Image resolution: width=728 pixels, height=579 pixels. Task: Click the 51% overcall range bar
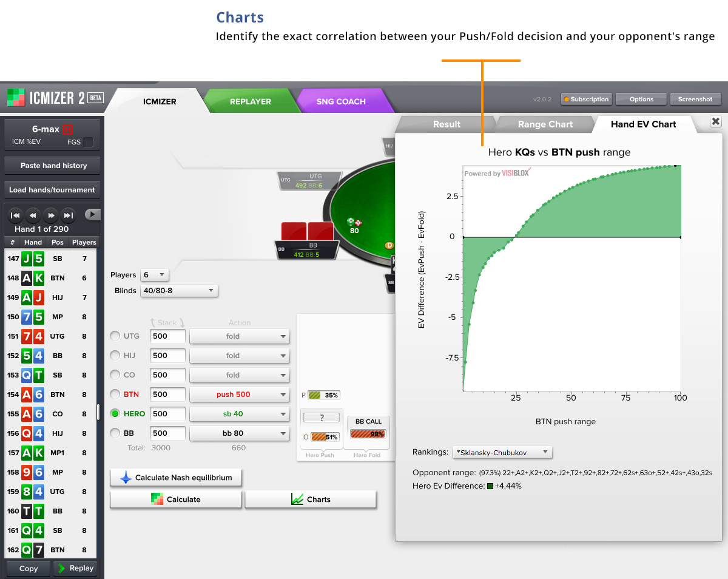pyautogui.click(x=325, y=437)
